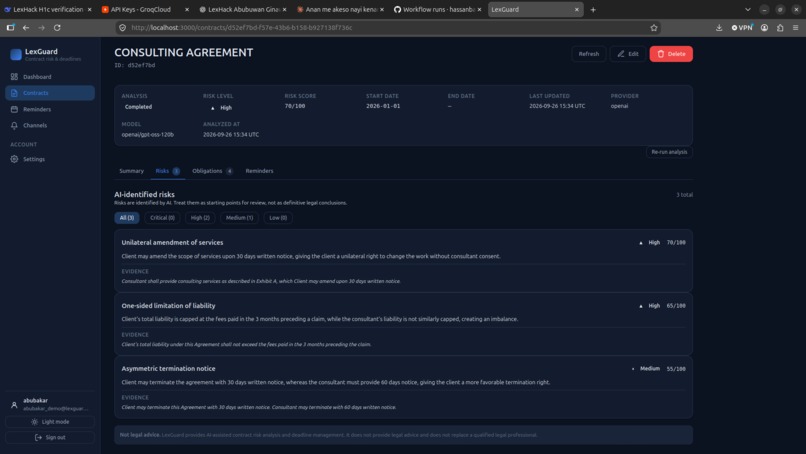The width and height of the screenshot is (806, 454).
Task: Filter risks by All (3)
Action: click(126, 218)
